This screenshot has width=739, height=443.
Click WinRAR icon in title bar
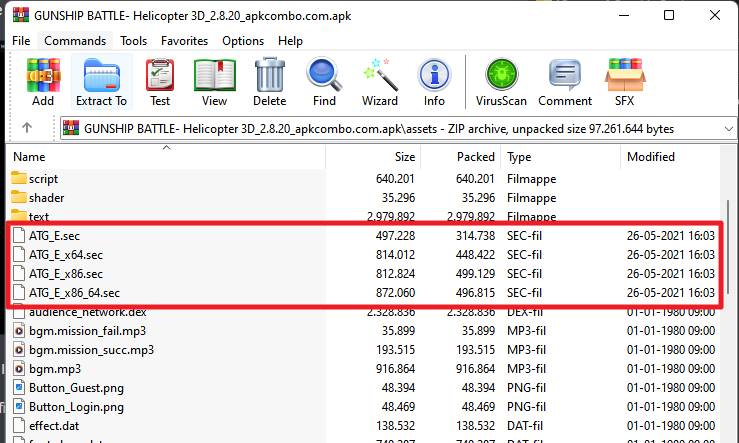pyautogui.click(x=21, y=15)
